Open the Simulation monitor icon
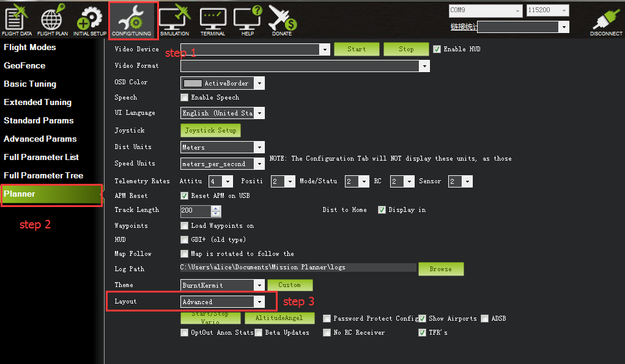This screenshot has width=625, height=364. pyautogui.click(x=174, y=19)
